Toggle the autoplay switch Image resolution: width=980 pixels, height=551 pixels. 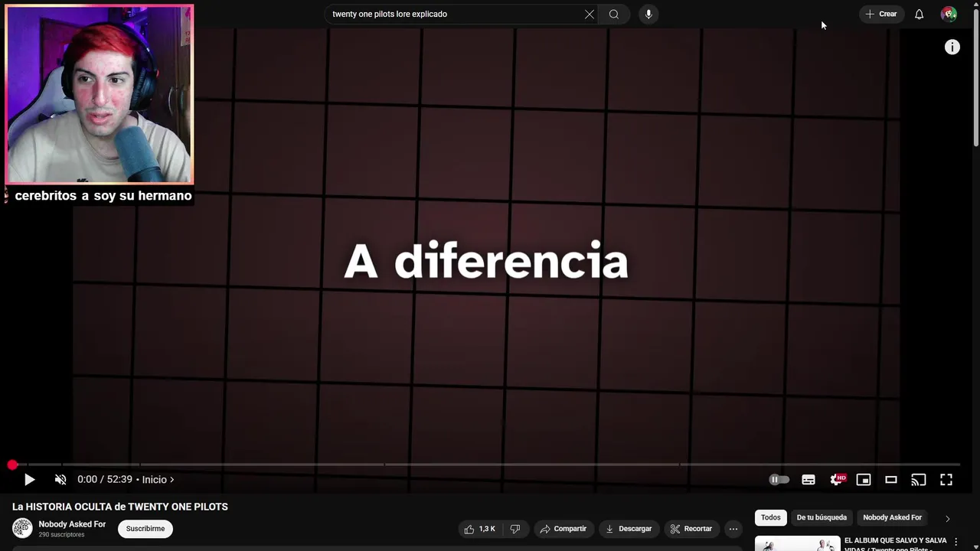point(779,480)
